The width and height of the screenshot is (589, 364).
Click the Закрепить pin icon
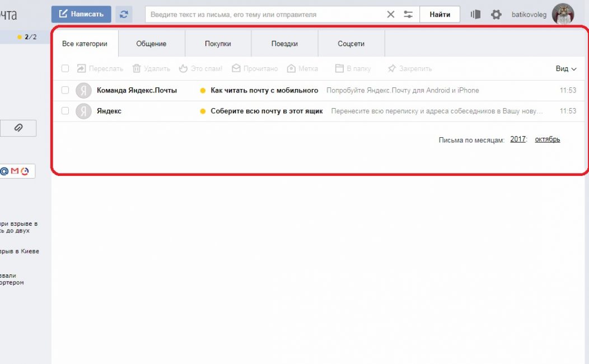pyautogui.click(x=392, y=68)
